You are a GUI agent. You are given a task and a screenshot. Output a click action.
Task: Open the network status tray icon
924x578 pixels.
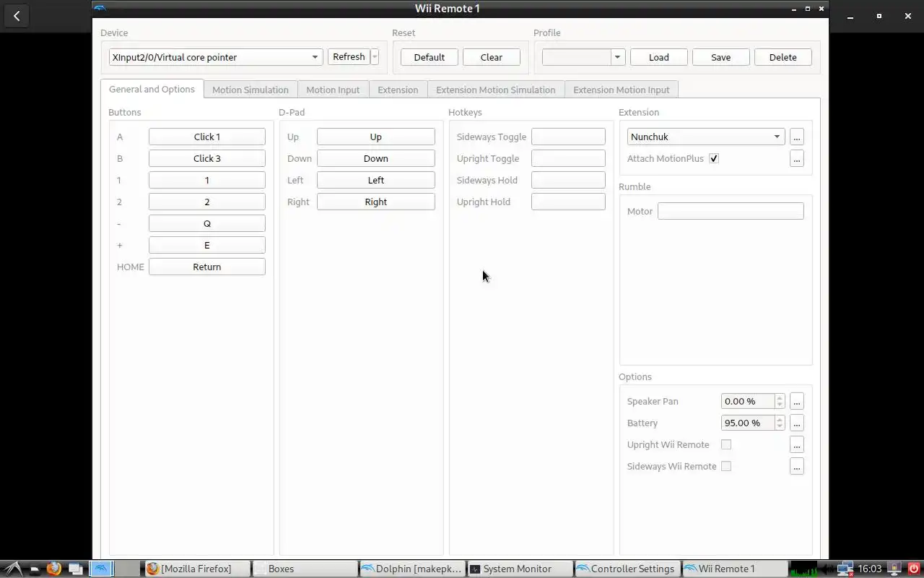tap(846, 569)
